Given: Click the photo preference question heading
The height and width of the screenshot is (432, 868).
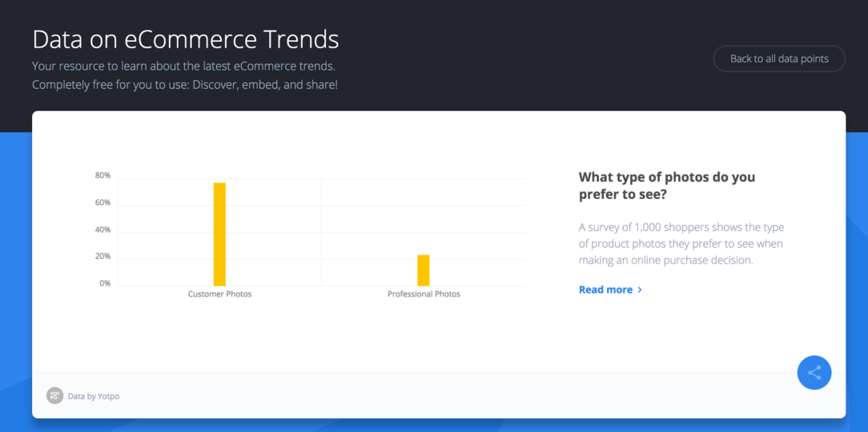Looking at the screenshot, I should (667, 185).
